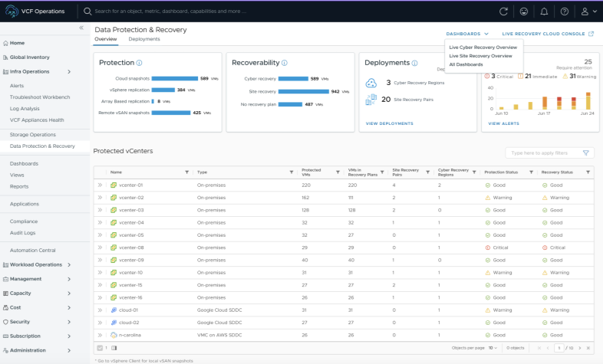Viewport: 603px width, 364px height.
Task: Filter the Recovery Status column
Action: [588, 172]
